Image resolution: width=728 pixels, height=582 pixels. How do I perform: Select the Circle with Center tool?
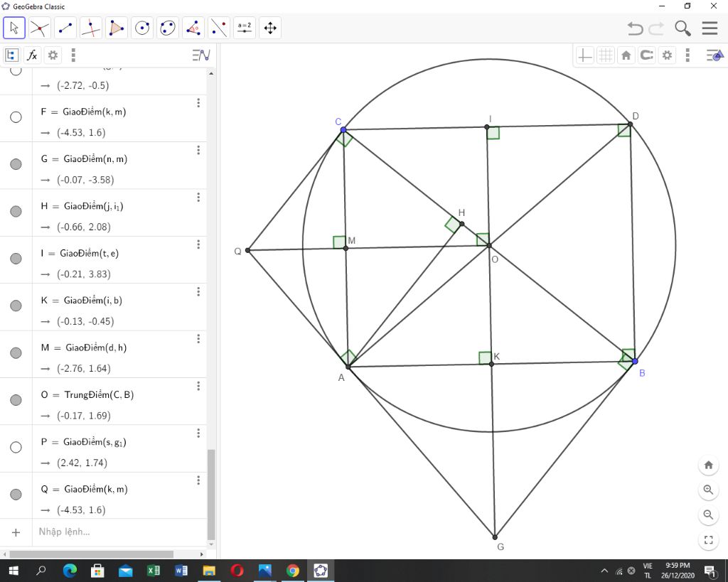pyautogui.click(x=142, y=28)
